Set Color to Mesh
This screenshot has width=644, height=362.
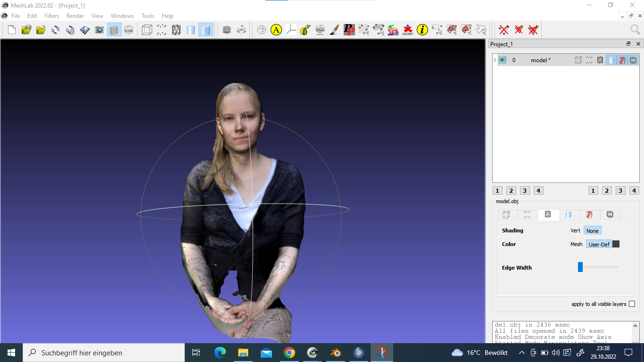click(x=576, y=244)
